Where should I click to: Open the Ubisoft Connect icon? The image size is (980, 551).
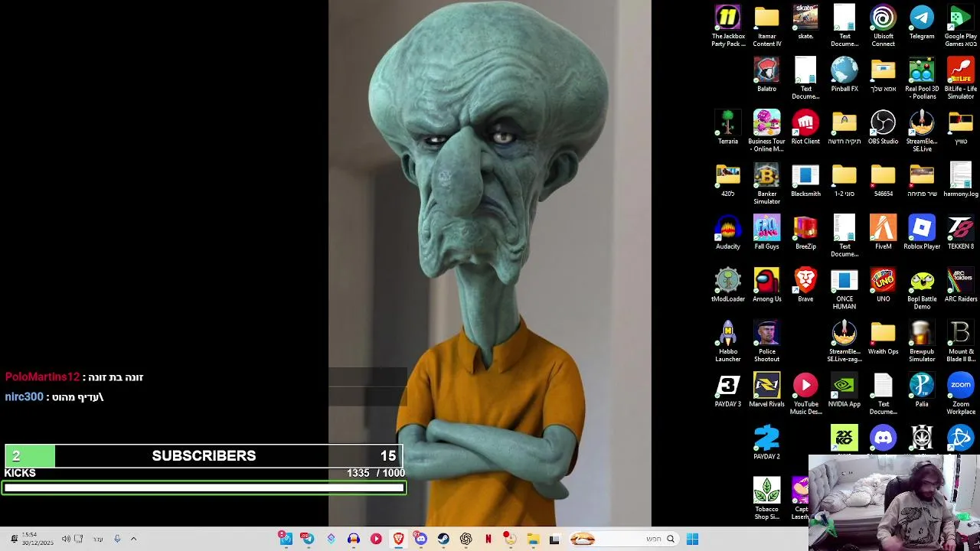coord(883,26)
